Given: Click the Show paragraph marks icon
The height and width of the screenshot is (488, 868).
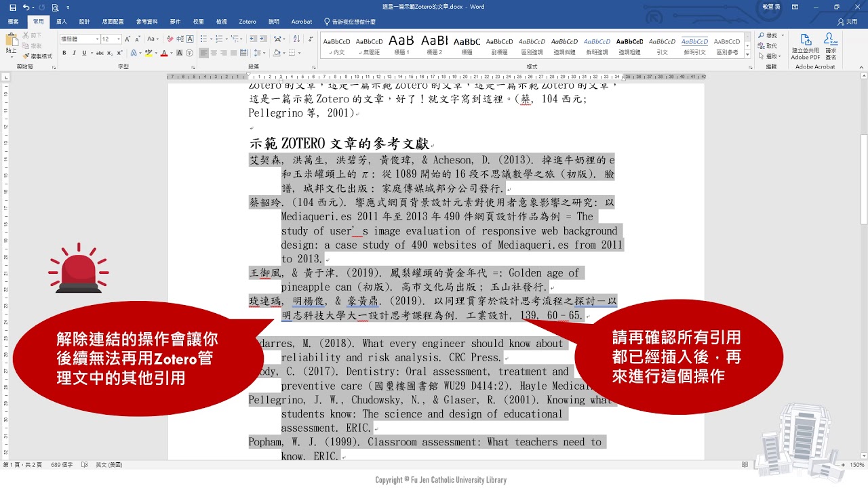Looking at the screenshot, I should click(x=311, y=39).
